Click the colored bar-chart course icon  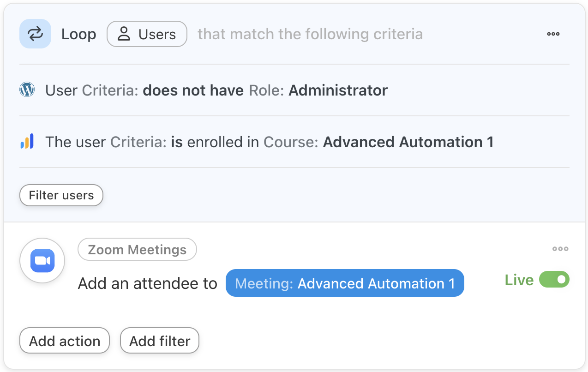coord(27,141)
